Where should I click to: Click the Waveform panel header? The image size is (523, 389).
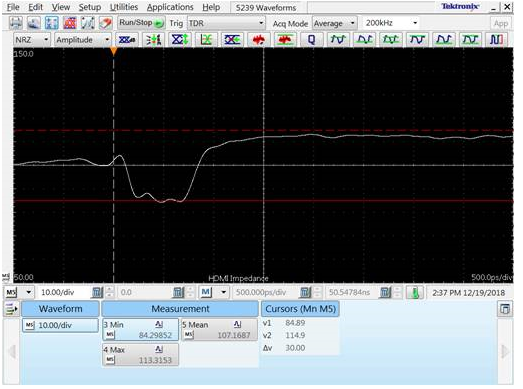[60, 309]
